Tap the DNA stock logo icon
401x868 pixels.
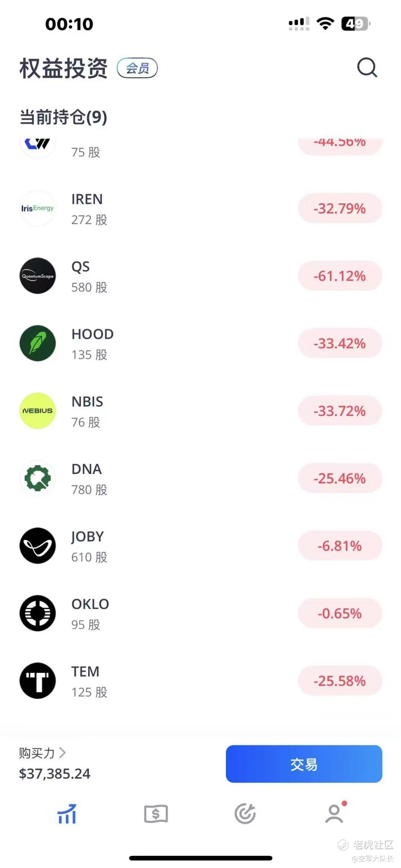tap(38, 478)
